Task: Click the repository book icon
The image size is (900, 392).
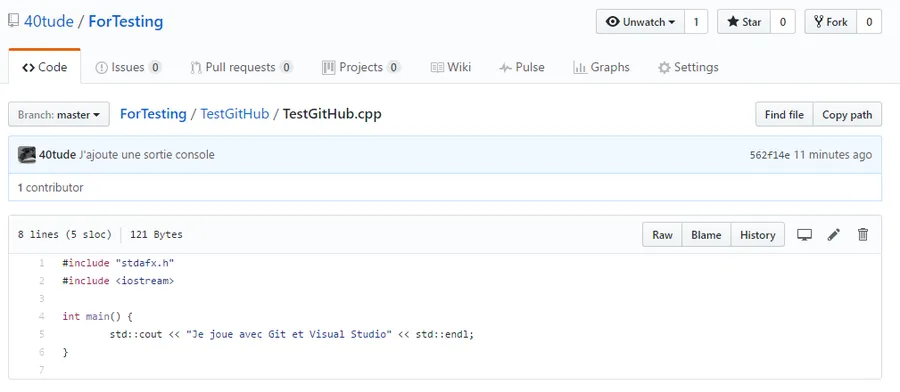Action: coord(13,22)
